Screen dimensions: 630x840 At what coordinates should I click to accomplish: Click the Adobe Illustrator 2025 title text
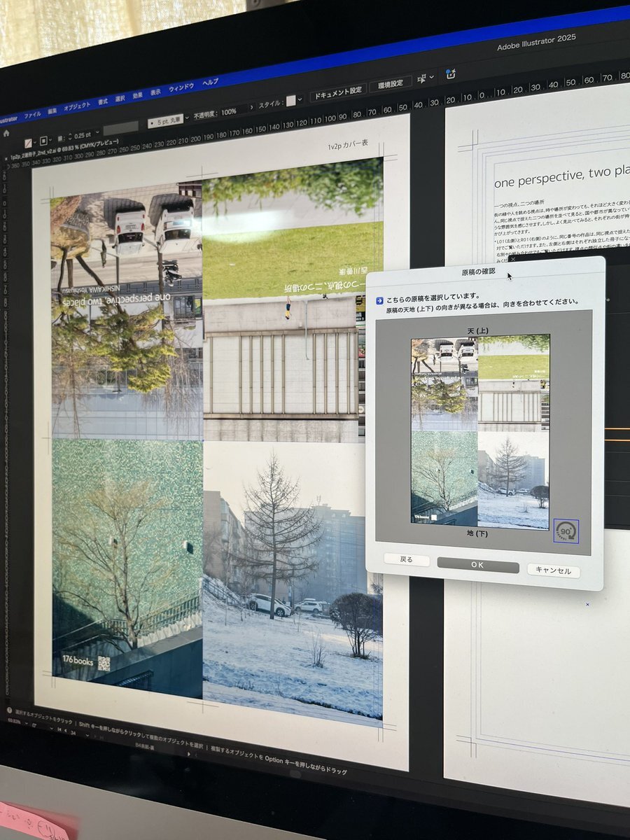(537, 43)
